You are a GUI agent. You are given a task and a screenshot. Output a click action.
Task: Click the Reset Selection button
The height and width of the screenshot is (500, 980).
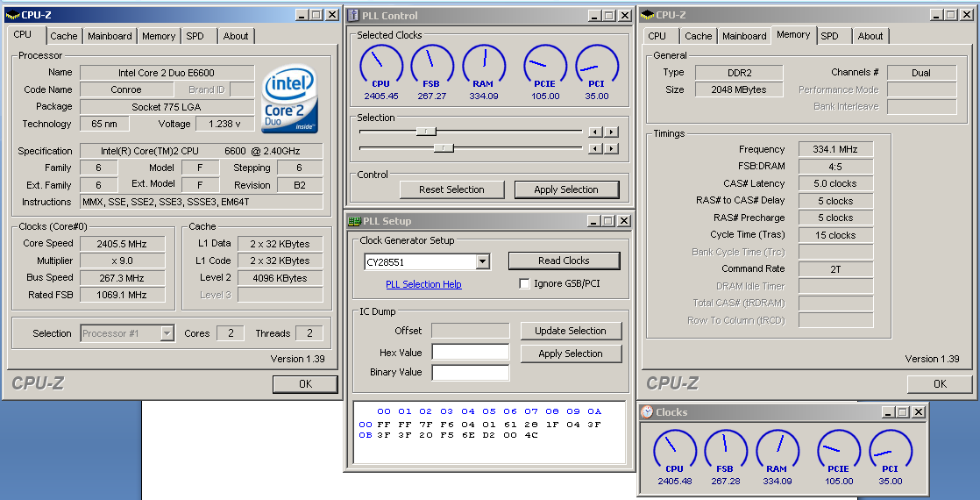451,189
